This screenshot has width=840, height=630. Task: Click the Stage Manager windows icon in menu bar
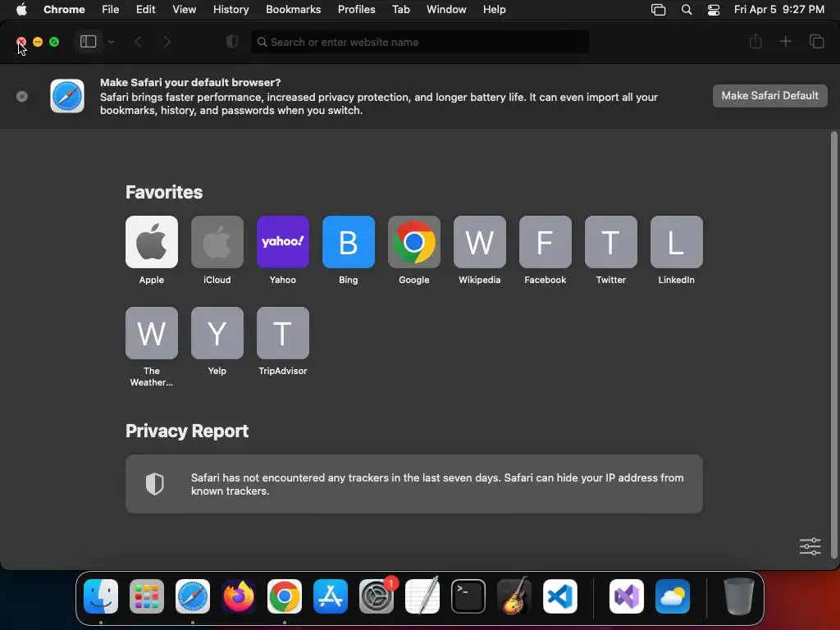tap(659, 10)
